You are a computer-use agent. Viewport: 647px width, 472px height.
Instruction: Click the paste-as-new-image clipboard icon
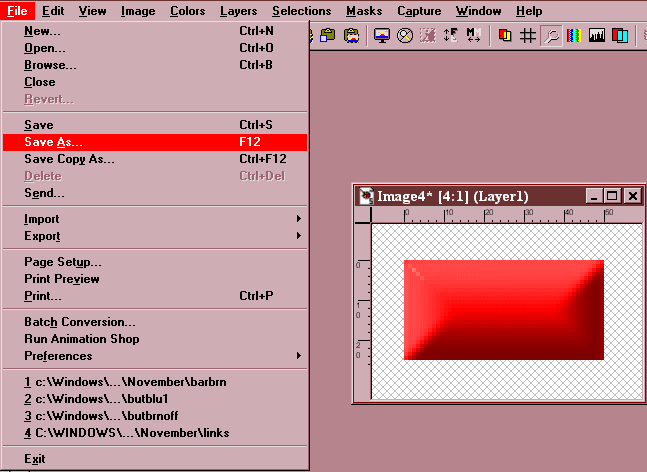click(352, 35)
